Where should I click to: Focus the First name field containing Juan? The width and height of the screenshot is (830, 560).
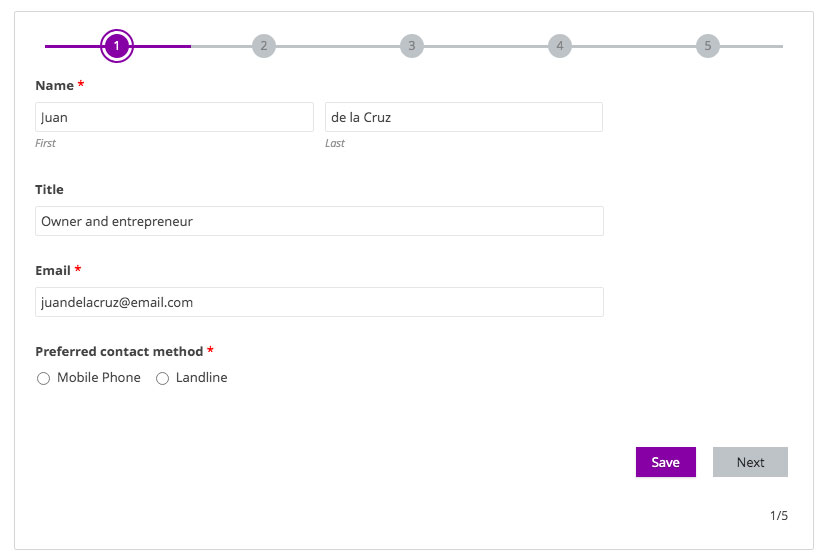pos(174,117)
